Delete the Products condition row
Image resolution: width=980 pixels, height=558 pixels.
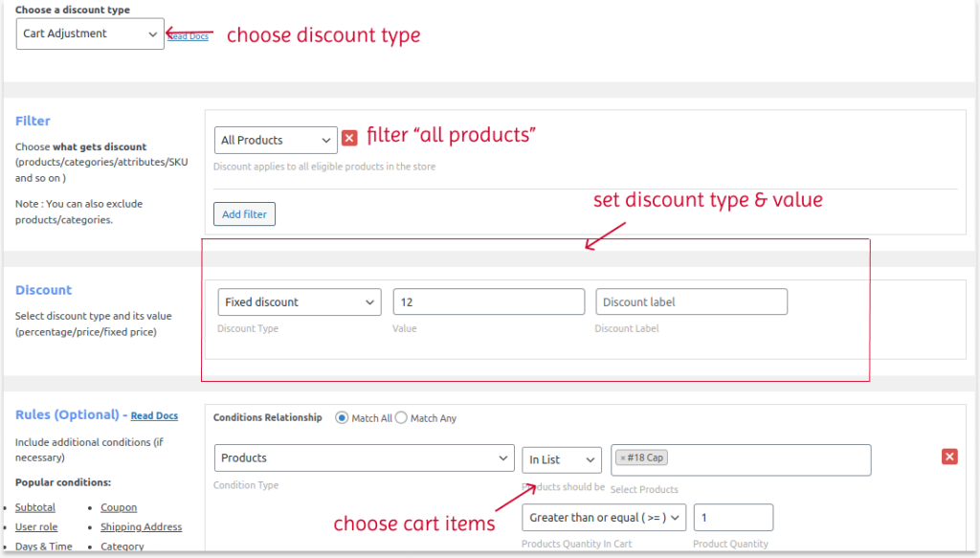click(x=949, y=457)
